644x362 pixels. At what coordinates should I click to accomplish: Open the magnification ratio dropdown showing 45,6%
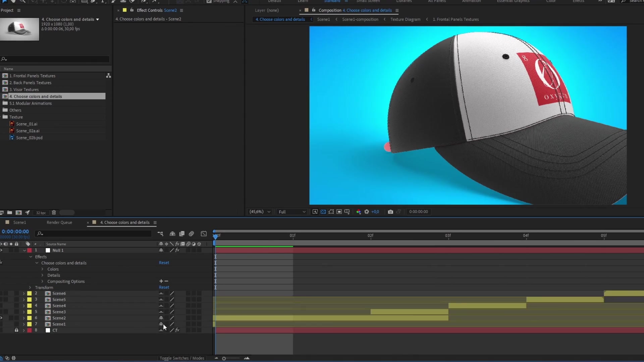pos(260,212)
